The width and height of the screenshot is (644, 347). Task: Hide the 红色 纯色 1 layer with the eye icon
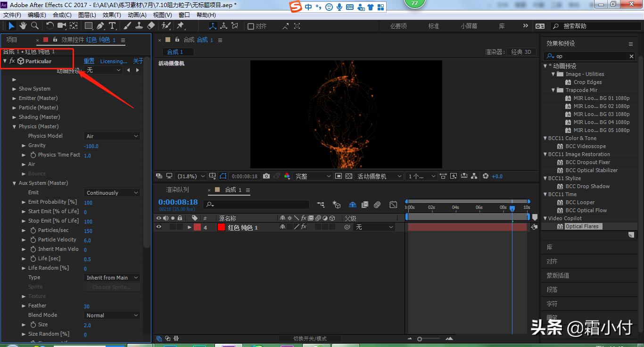click(159, 227)
